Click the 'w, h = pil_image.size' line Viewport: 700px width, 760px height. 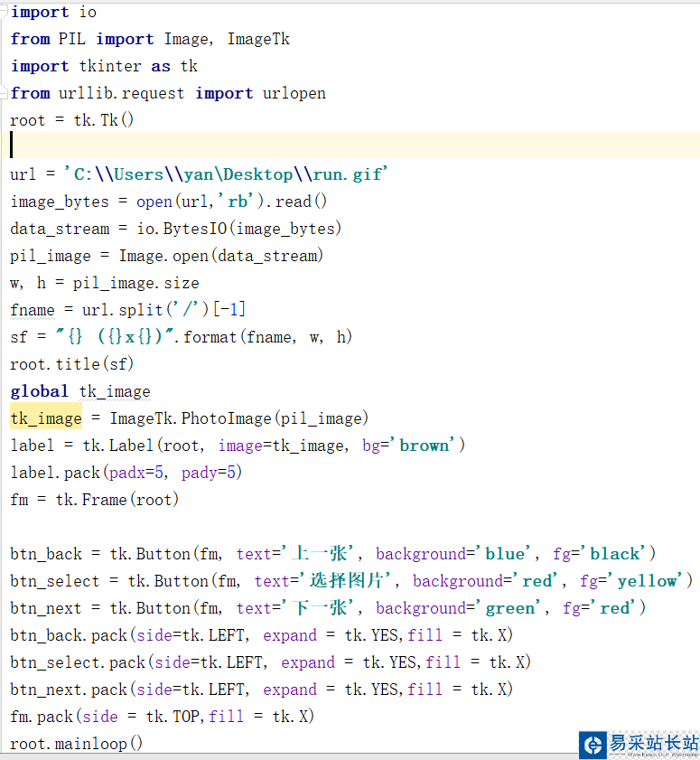click(x=105, y=283)
